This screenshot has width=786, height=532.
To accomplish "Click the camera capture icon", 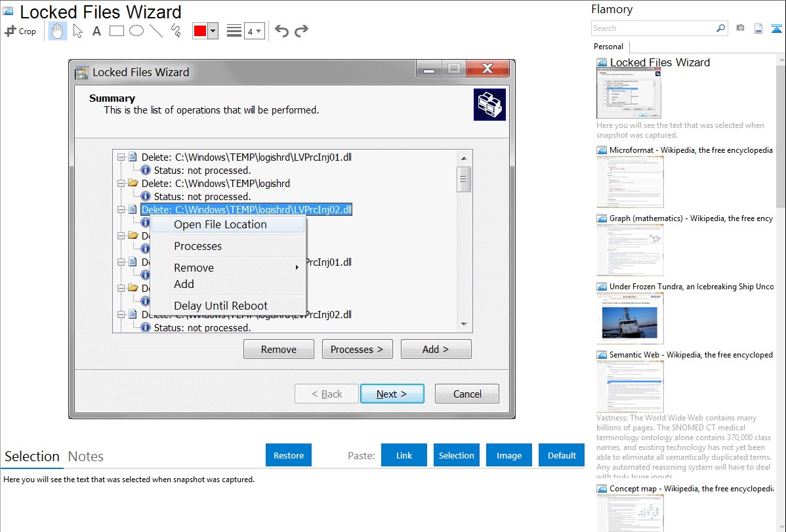I will (740, 28).
